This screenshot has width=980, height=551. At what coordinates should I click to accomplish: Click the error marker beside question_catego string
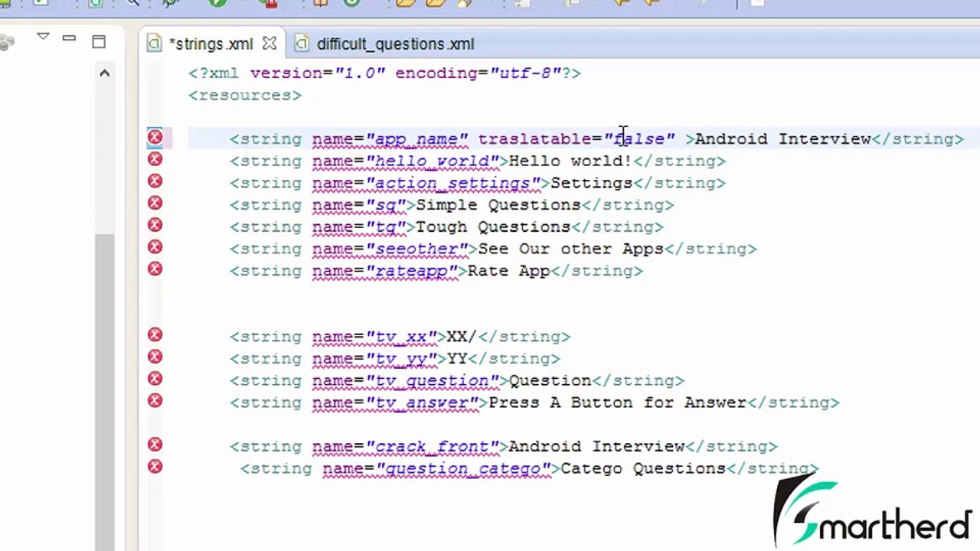155,466
